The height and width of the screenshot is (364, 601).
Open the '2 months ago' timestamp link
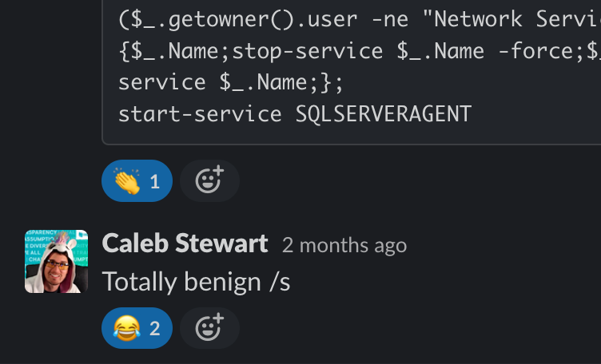pos(344,245)
